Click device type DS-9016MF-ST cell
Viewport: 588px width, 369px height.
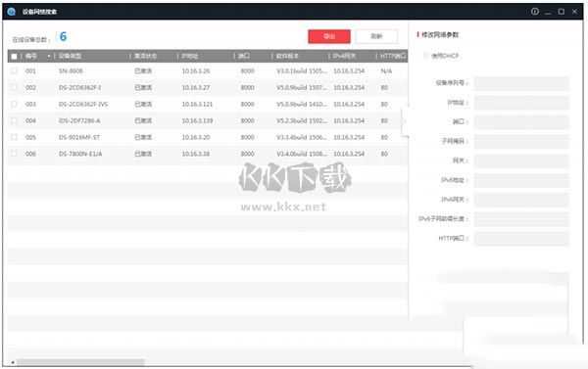pyautogui.click(x=79, y=137)
